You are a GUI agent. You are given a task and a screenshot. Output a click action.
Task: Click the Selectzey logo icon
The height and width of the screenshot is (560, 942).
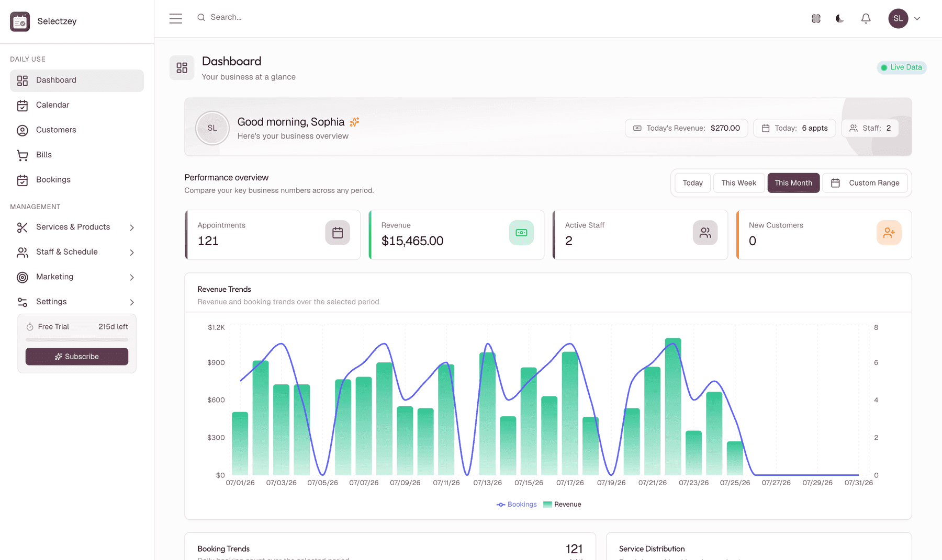point(20,21)
